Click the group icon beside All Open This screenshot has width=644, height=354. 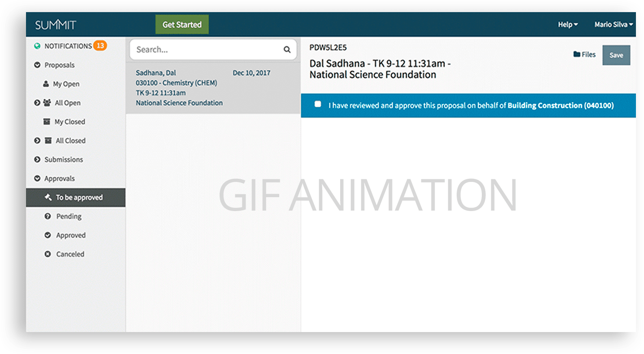(x=47, y=103)
